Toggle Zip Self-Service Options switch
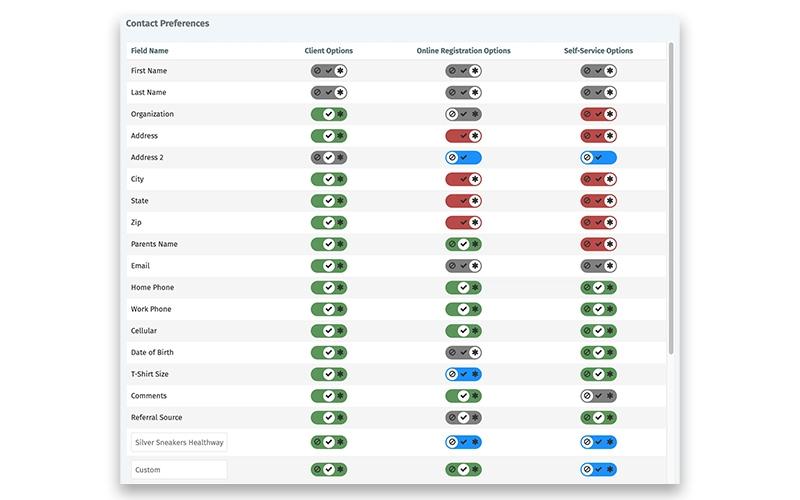Viewport: 800px width, 500px height. click(598, 222)
